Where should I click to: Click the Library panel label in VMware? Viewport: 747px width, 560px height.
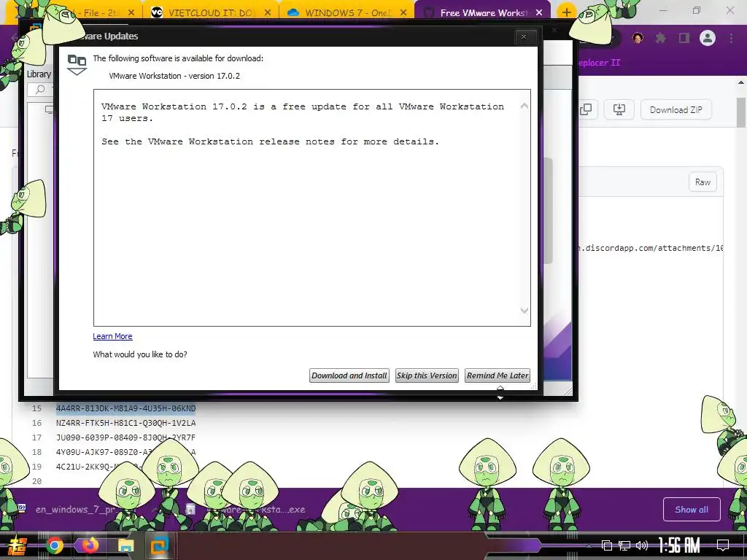pyautogui.click(x=39, y=74)
